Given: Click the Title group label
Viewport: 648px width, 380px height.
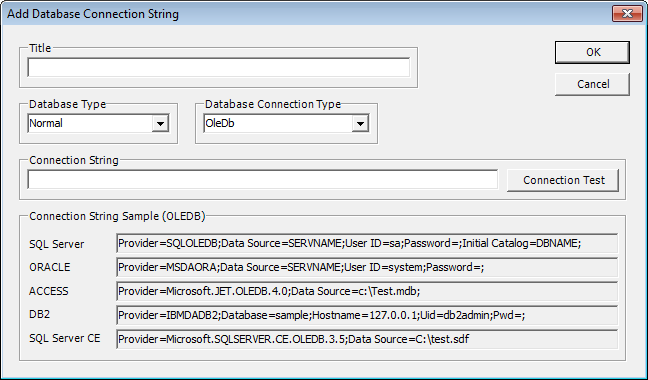Looking at the screenshot, I should tap(40, 48).
